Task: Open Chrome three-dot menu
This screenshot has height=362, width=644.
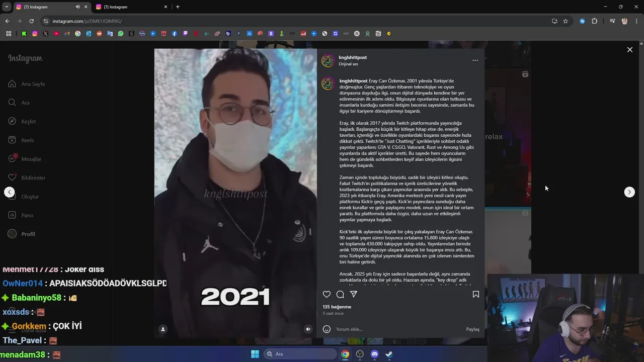Action: [x=636, y=21]
